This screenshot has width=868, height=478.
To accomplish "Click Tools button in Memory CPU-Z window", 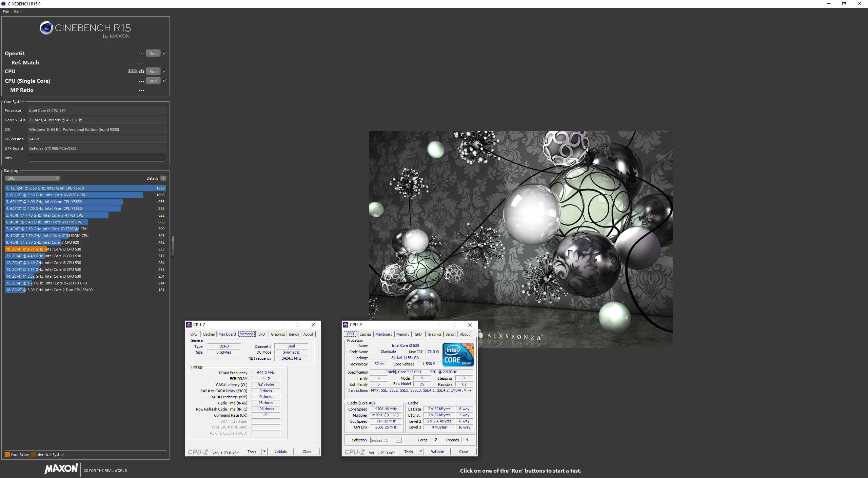I will point(252,452).
